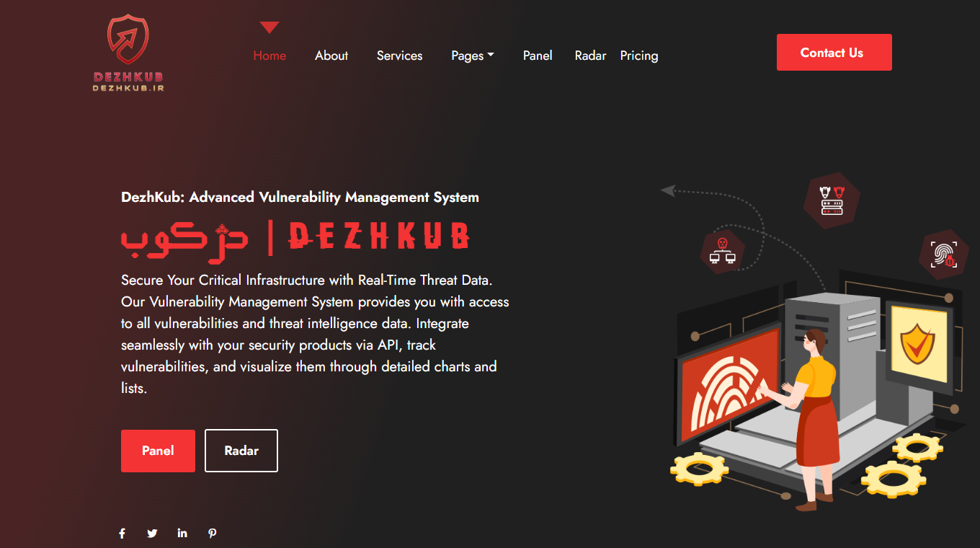Open the About page link
Image resolution: width=980 pixels, height=548 pixels.
tap(331, 56)
